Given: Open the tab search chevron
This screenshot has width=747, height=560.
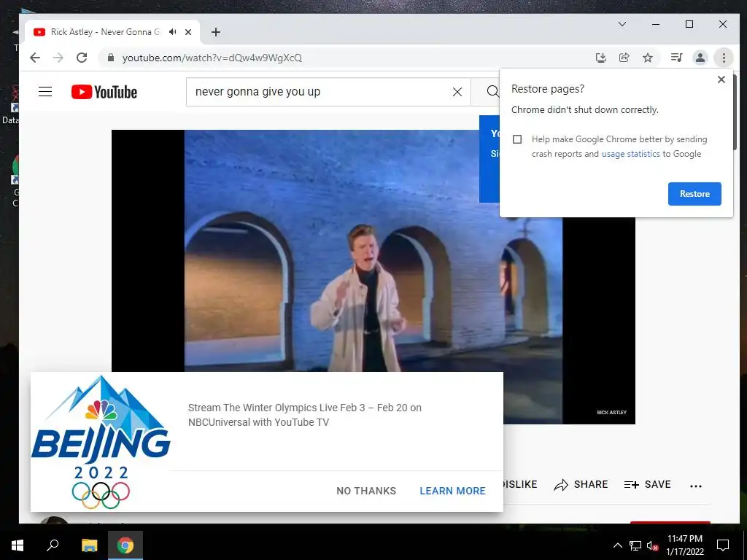Looking at the screenshot, I should (622, 24).
